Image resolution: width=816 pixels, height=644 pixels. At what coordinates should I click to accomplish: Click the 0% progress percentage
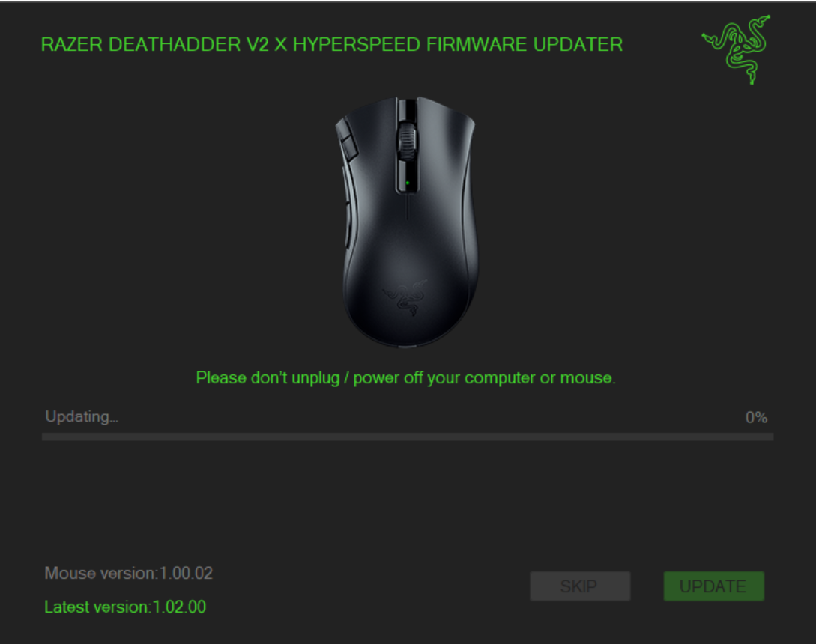pos(756,417)
